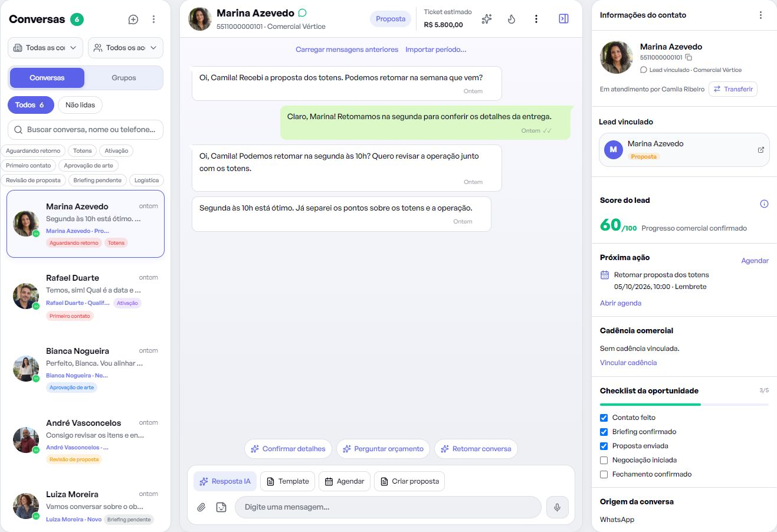This screenshot has height=532, width=777.
Task: Open linked lead Marina Azevedo externally
Action: point(760,150)
